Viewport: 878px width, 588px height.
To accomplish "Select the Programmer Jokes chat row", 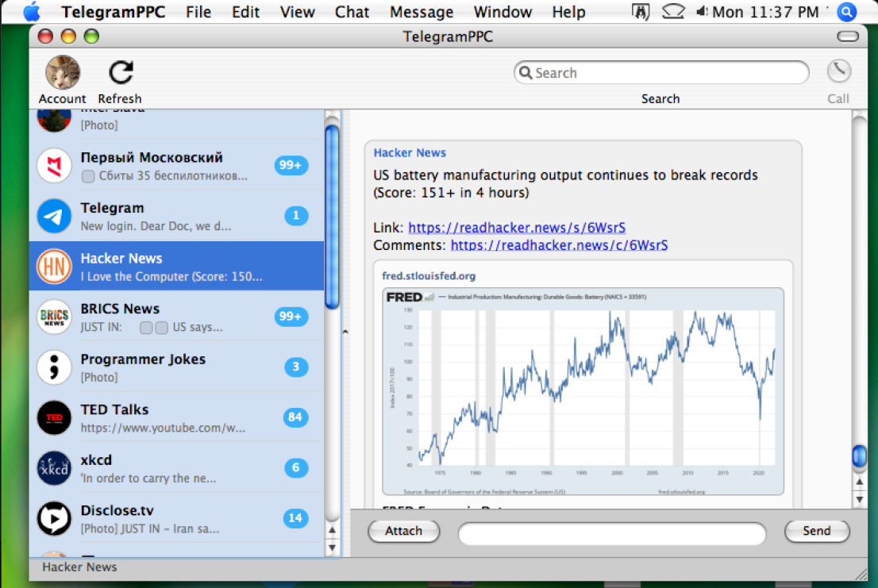I will 177,367.
